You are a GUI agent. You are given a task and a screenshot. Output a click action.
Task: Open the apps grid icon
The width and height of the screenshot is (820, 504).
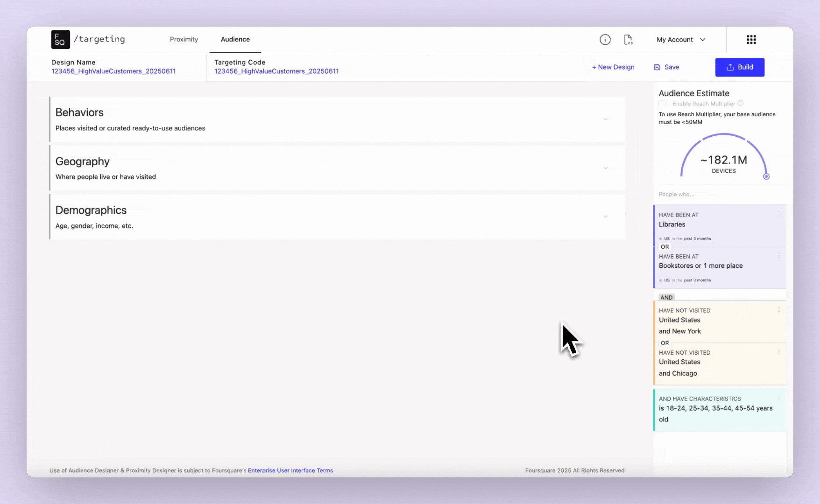751,40
